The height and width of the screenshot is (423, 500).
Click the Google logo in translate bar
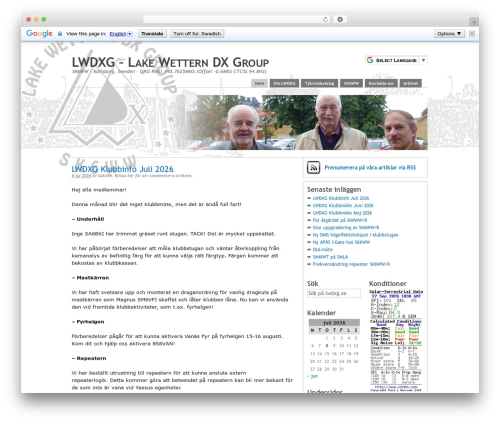click(x=39, y=33)
